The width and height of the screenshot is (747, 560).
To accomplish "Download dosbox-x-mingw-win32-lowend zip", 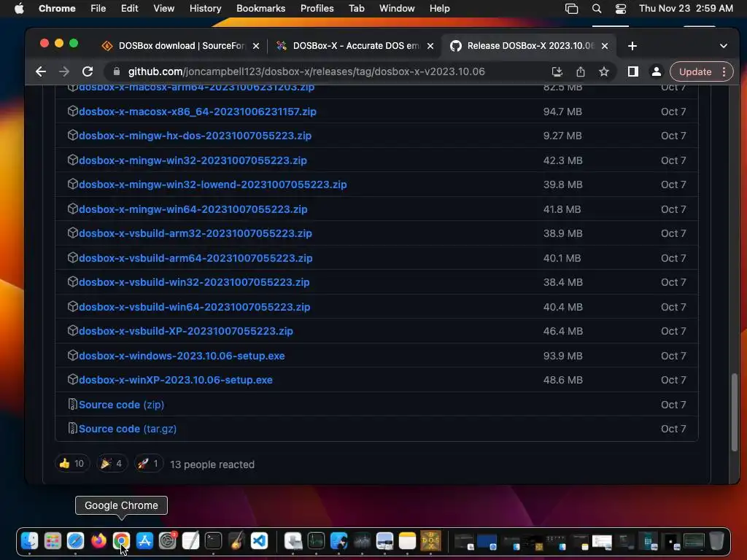I will coord(212,184).
